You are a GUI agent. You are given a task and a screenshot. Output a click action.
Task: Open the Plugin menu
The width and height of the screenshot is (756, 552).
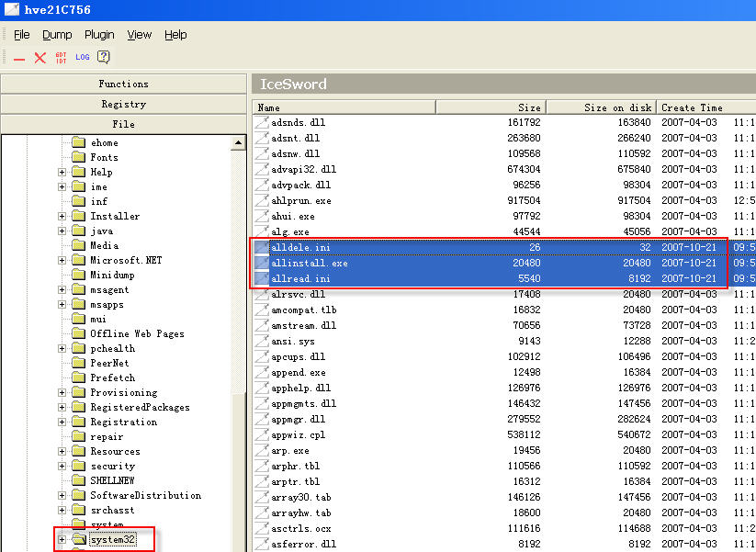coord(99,35)
